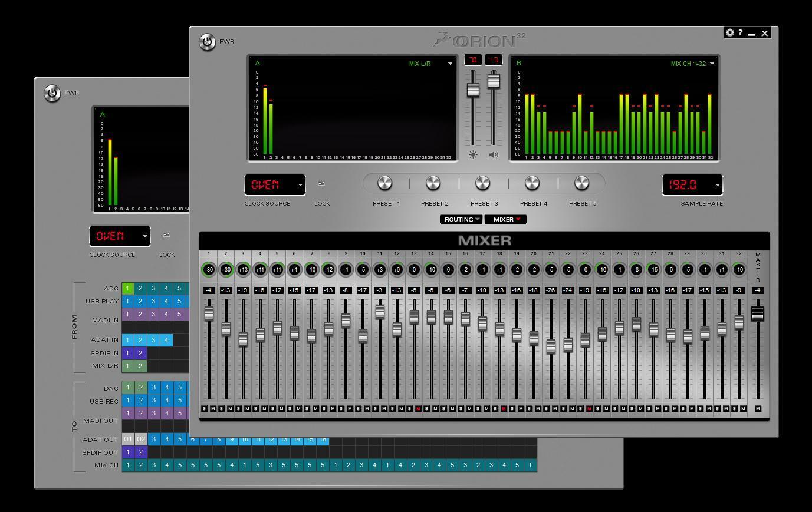This screenshot has height=512, width=812.
Task: Mute the Master channel
Action: 758,409
